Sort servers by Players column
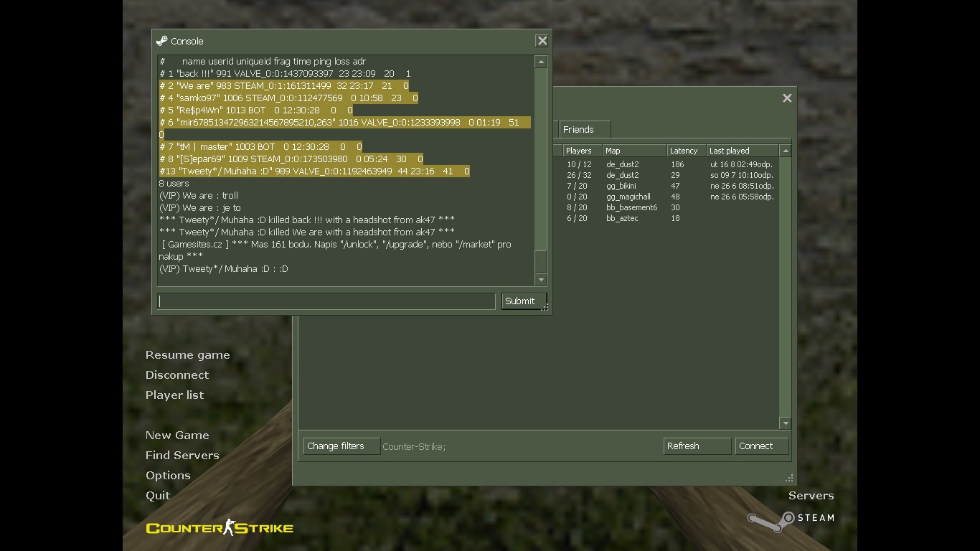The width and height of the screenshot is (980, 551). pyautogui.click(x=582, y=151)
